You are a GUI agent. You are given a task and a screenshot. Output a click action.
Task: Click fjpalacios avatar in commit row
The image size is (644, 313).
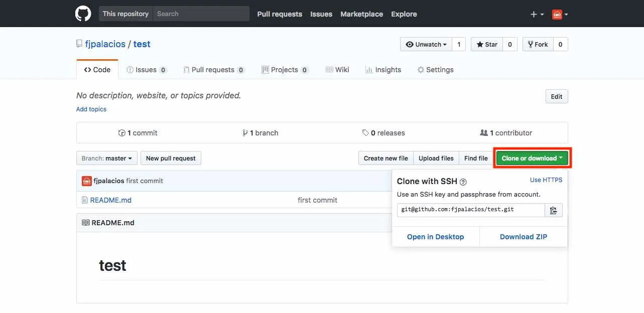[87, 181]
